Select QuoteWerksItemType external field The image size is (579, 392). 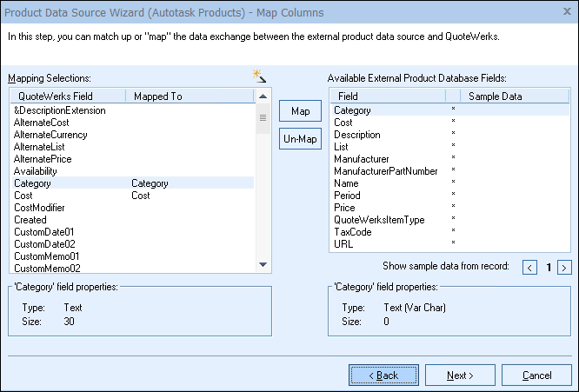point(379,221)
